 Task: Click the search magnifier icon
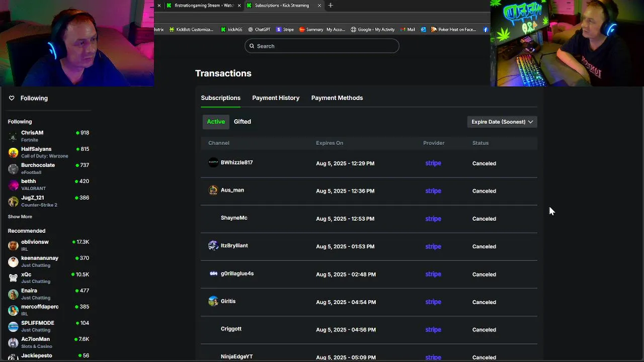tap(252, 46)
